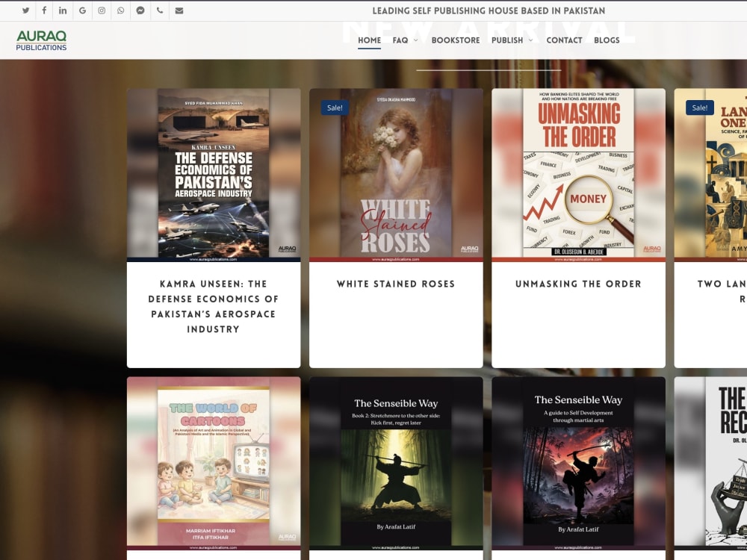Expand the FAQ dropdown chevron
747x560 pixels.
click(416, 40)
